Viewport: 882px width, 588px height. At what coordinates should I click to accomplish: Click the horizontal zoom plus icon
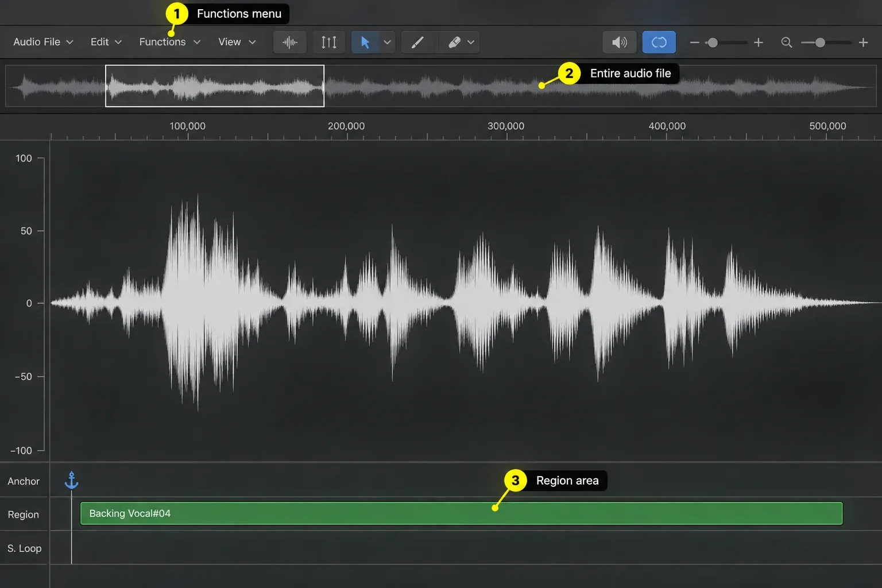[x=863, y=42]
